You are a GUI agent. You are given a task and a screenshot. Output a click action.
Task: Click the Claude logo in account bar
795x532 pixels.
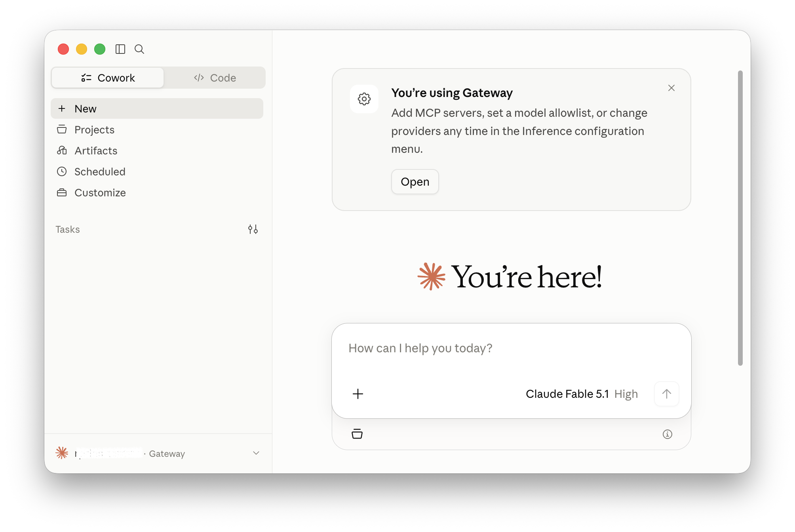click(x=62, y=453)
